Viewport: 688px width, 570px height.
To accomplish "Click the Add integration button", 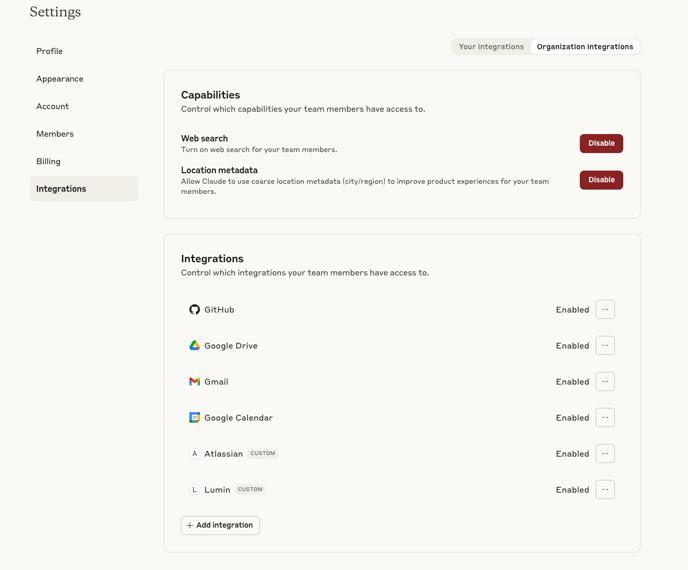I will coord(220,525).
